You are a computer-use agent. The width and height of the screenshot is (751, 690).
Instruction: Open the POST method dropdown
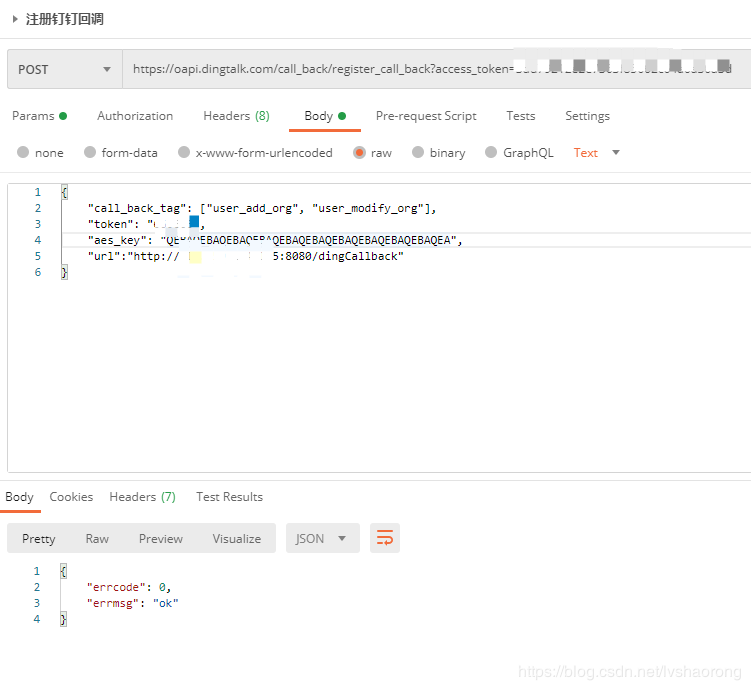pyautogui.click(x=65, y=69)
